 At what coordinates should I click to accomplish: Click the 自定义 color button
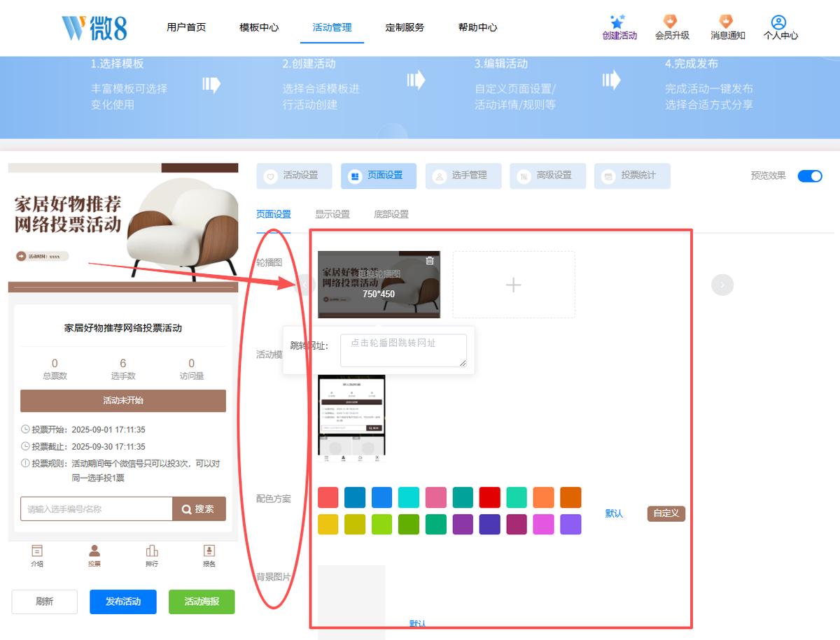(x=666, y=513)
